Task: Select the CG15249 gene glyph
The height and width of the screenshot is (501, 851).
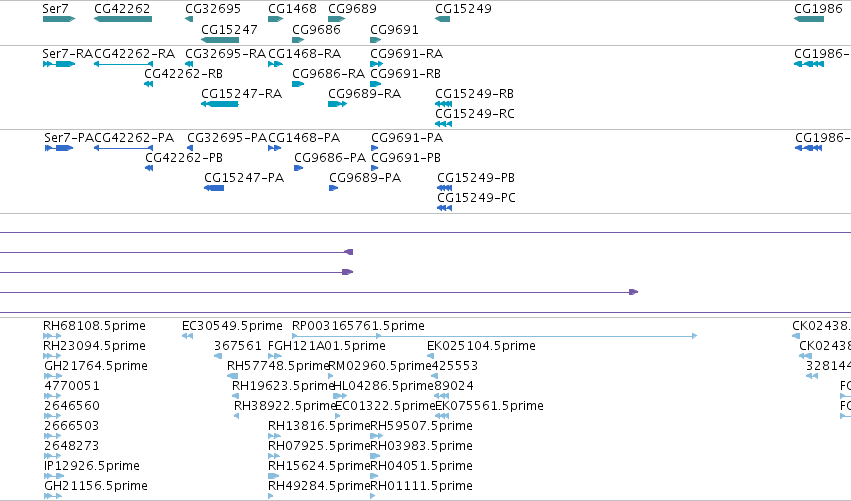Action: point(442,19)
